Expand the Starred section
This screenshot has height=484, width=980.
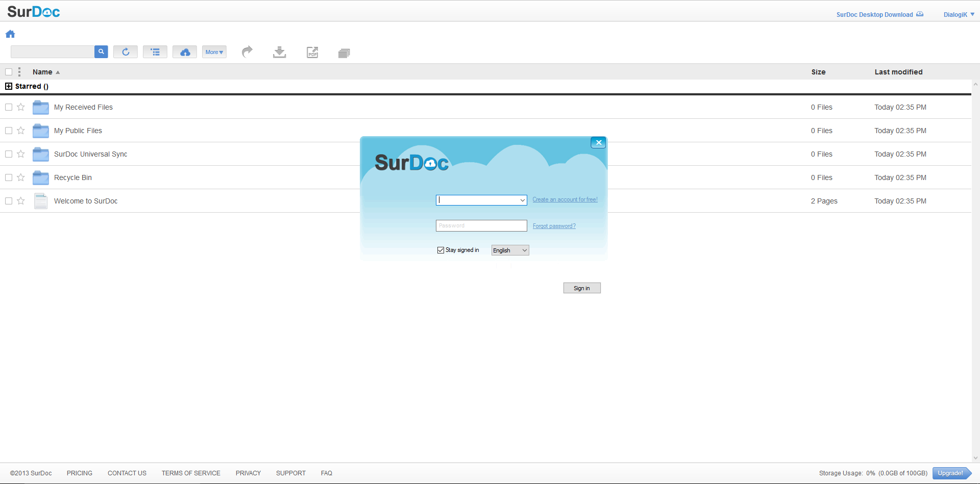(x=9, y=86)
